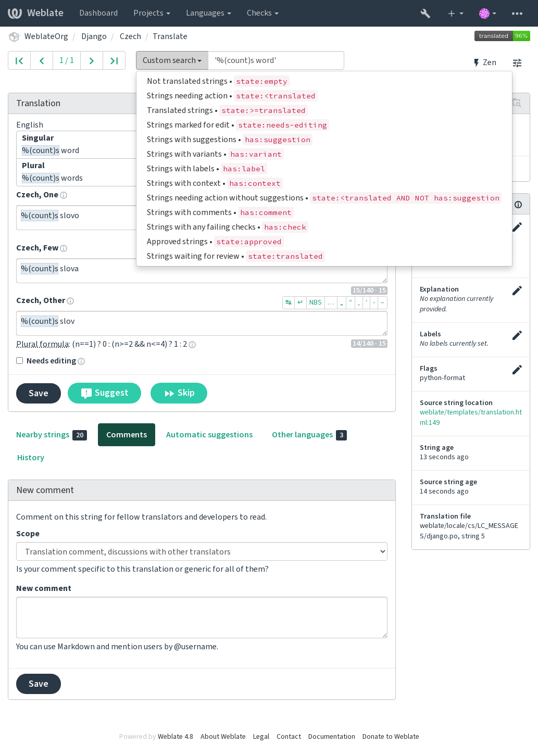Focus the New comment text area
The image size is (538, 756).
[x=202, y=618]
